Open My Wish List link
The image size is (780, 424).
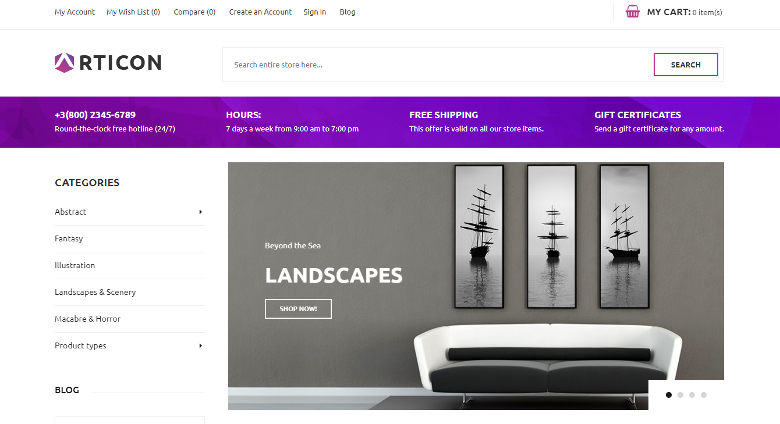pos(133,12)
